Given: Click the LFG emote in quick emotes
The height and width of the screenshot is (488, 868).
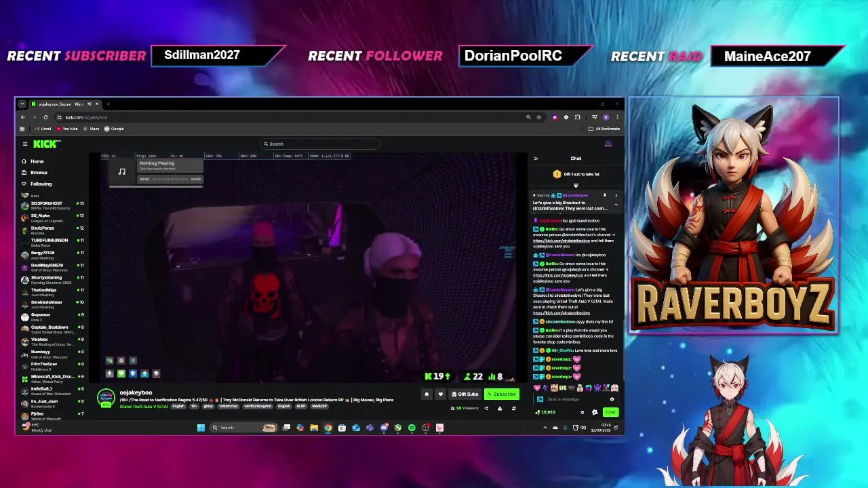Looking at the screenshot, I should point(562,388).
